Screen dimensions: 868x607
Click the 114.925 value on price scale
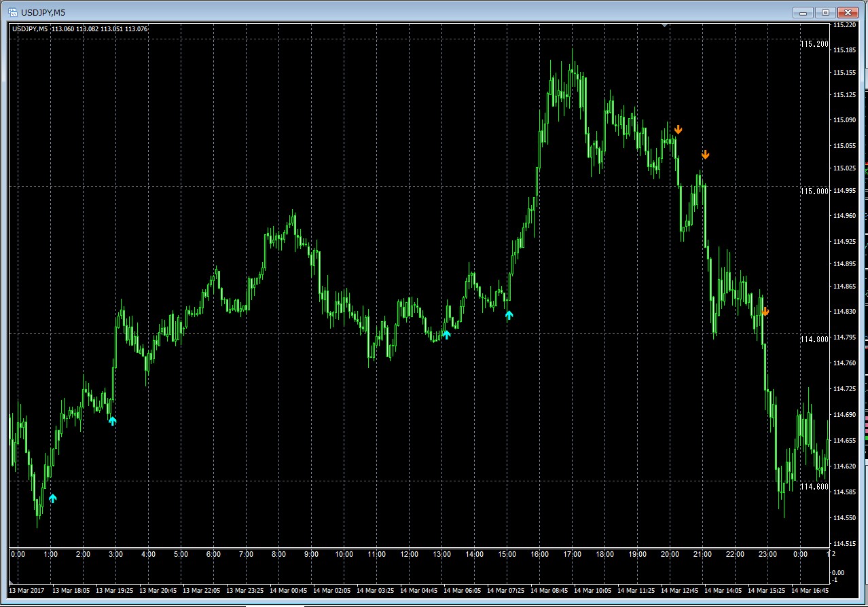(845, 241)
